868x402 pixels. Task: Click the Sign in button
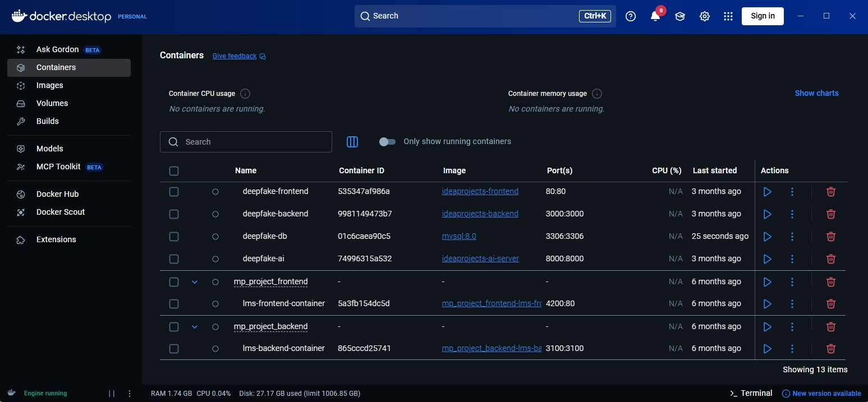[x=763, y=16]
